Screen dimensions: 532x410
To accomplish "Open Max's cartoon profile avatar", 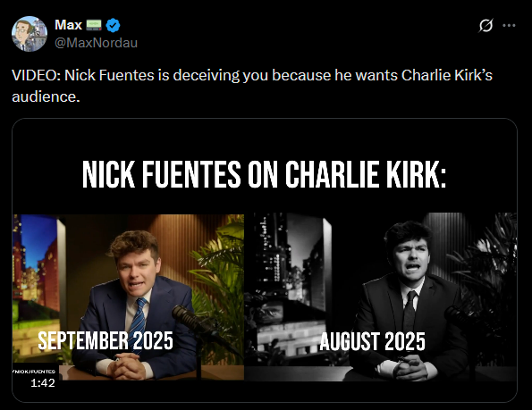I will [30, 34].
